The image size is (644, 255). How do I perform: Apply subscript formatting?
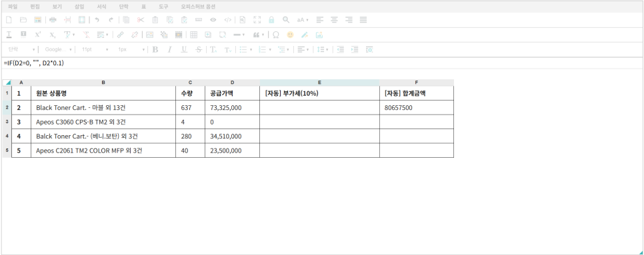(52, 35)
